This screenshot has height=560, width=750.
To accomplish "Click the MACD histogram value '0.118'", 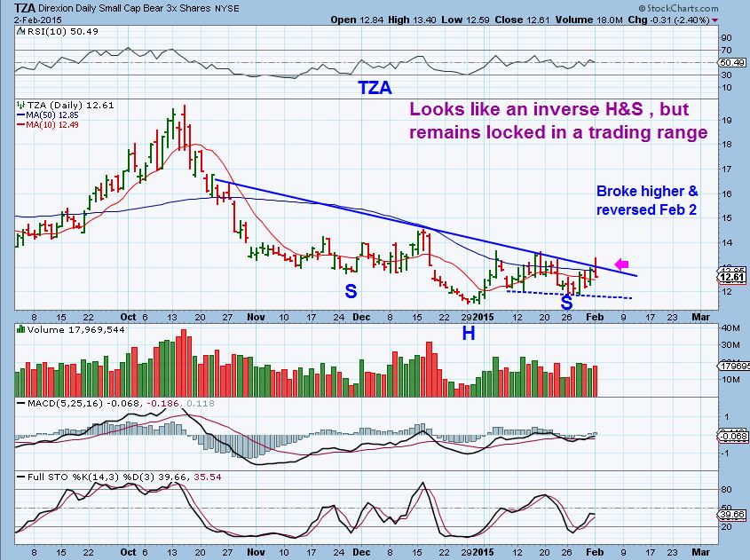I will pyautogui.click(x=201, y=403).
